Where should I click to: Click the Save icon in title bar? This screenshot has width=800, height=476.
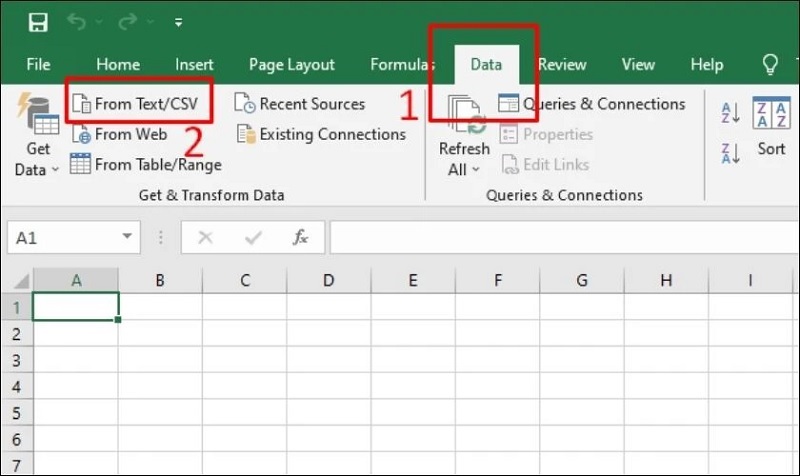pyautogui.click(x=38, y=22)
